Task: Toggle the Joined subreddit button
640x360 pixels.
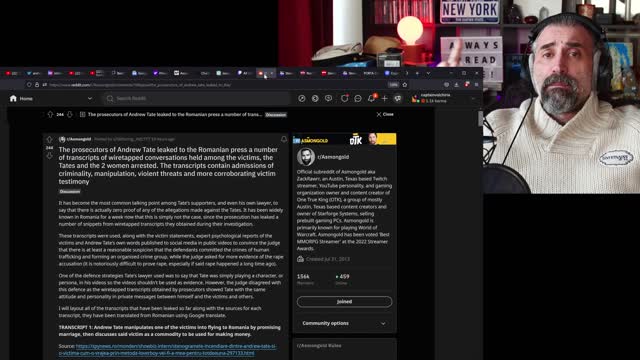Action: coord(344,302)
